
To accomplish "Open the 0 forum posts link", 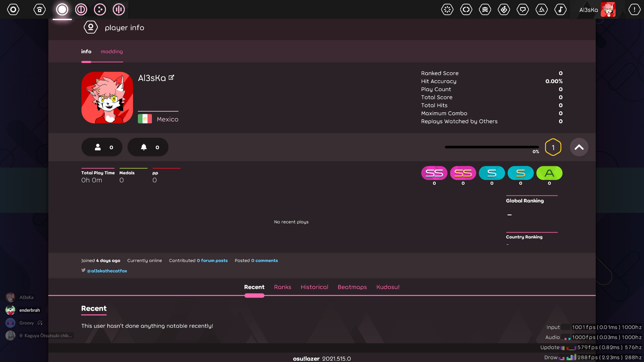I will pyautogui.click(x=212, y=260).
